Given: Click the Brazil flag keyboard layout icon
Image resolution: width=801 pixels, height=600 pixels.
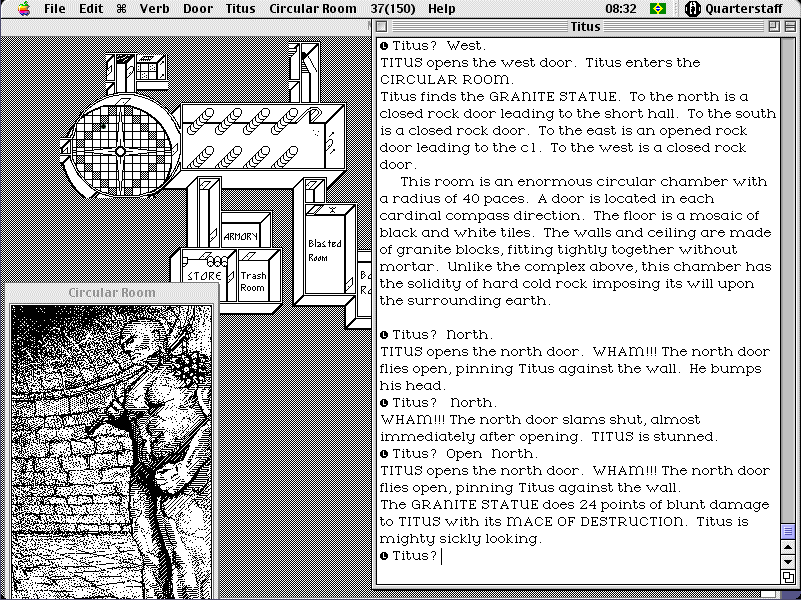Looking at the screenshot, I should coord(657,9).
